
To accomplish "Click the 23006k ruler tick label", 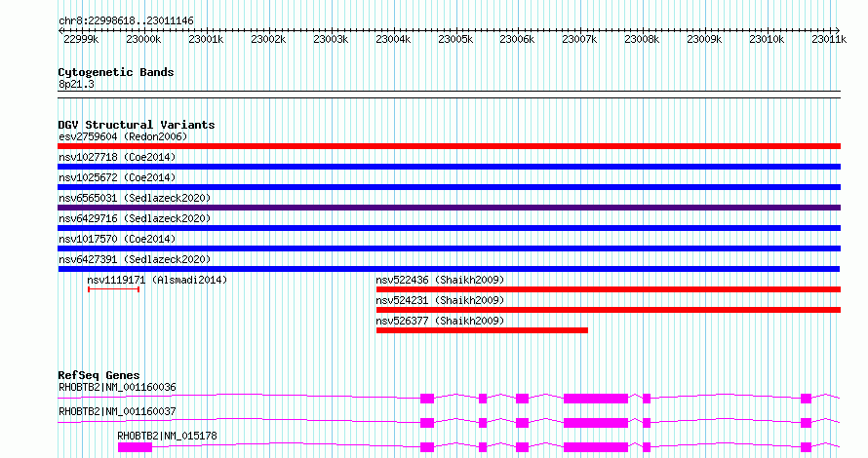I will [x=517, y=39].
